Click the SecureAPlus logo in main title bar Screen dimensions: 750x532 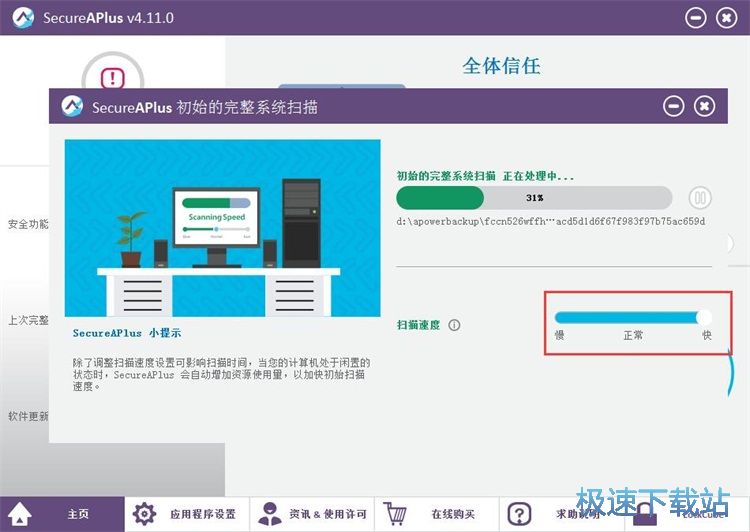23,18
